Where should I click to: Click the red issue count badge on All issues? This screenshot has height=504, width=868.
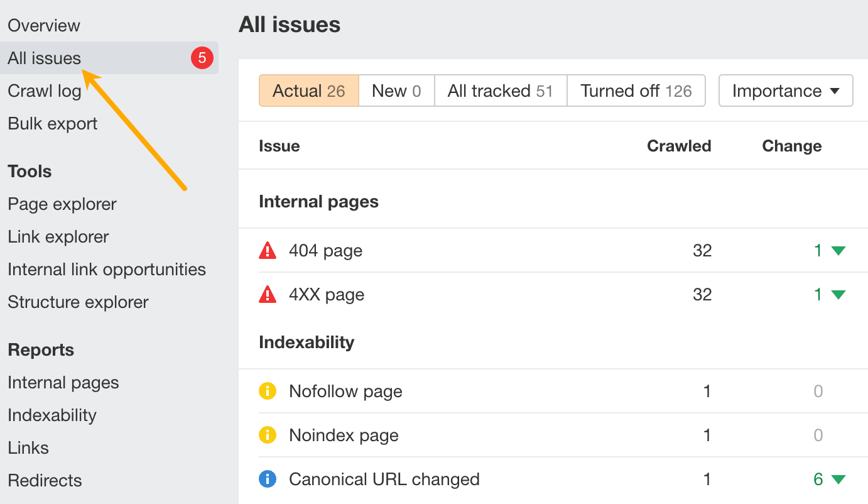coord(202,57)
